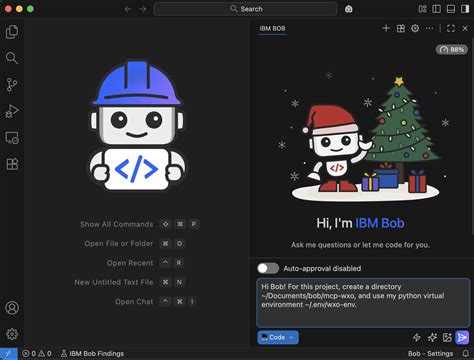Open Run and Debug icon
The width and height of the screenshot is (474, 360).
[x=12, y=111]
